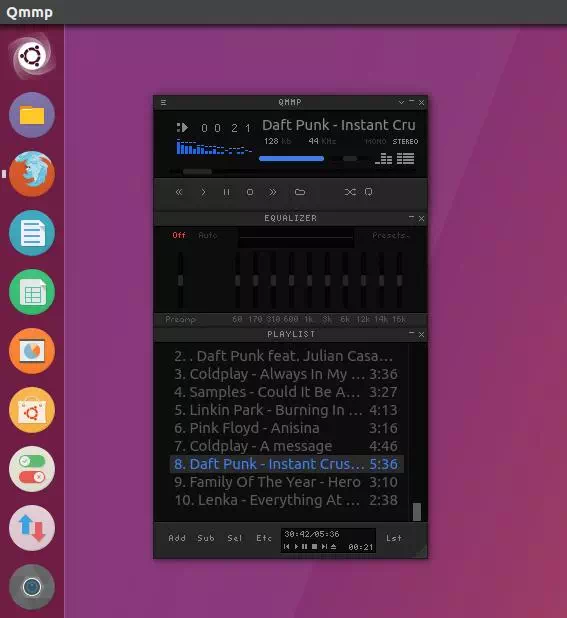Open Firefox from the dock
The height and width of the screenshot is (618, 567).
tap(32, 174)
